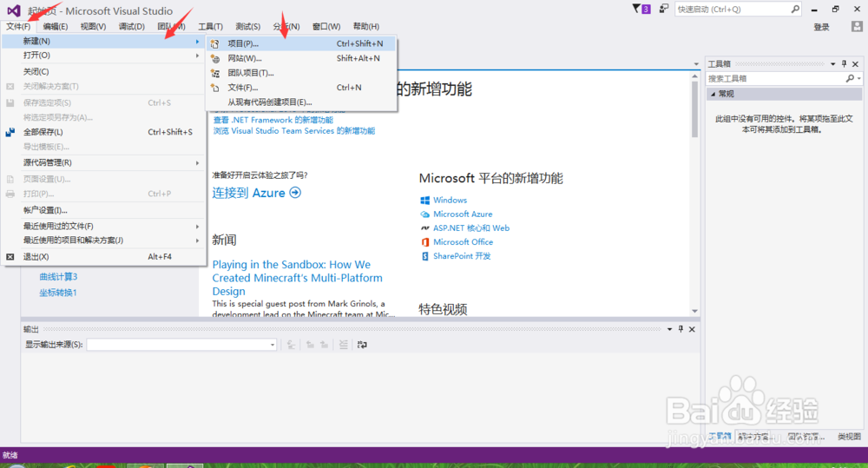The height and width of the screenshot is (468, 868).
Task: Pin the Output panel
Action: 681,329
